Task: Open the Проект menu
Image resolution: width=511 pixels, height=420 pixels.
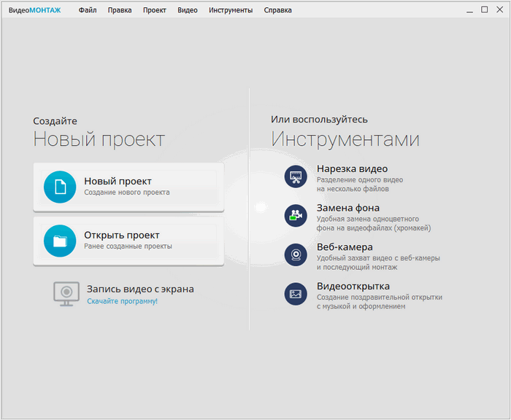Action: click(155, 10)
